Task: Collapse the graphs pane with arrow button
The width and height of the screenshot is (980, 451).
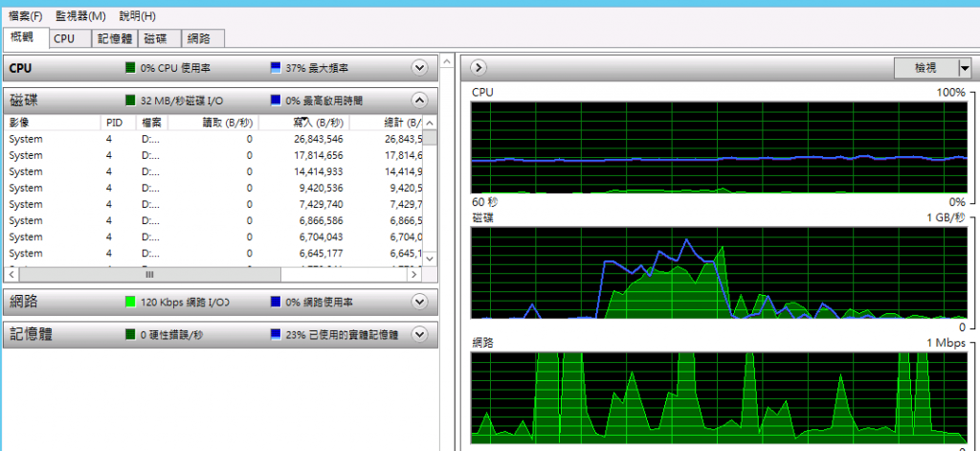Action: (478, 67)
